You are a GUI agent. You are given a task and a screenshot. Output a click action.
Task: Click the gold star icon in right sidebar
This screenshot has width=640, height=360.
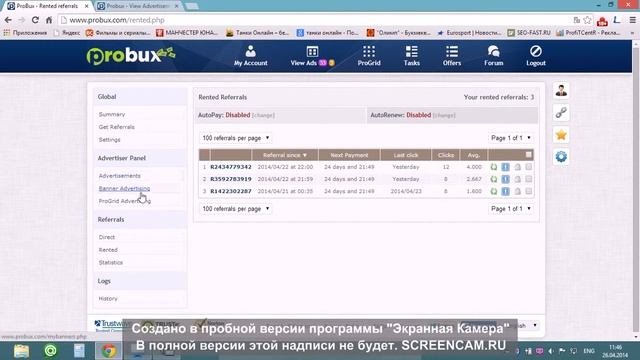561,135
